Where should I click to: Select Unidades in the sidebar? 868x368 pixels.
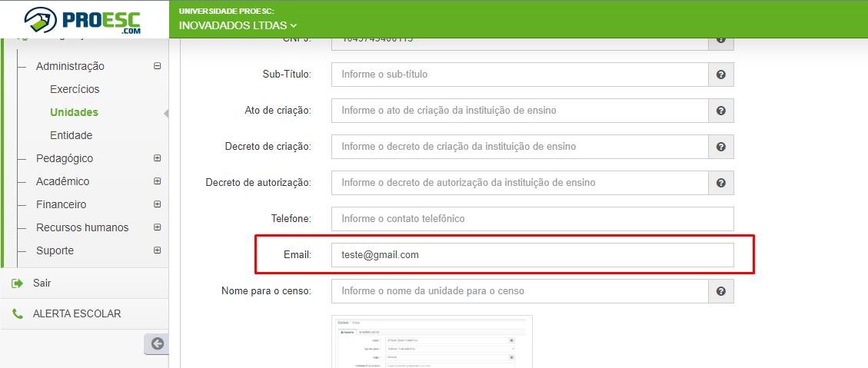(74, 112)
